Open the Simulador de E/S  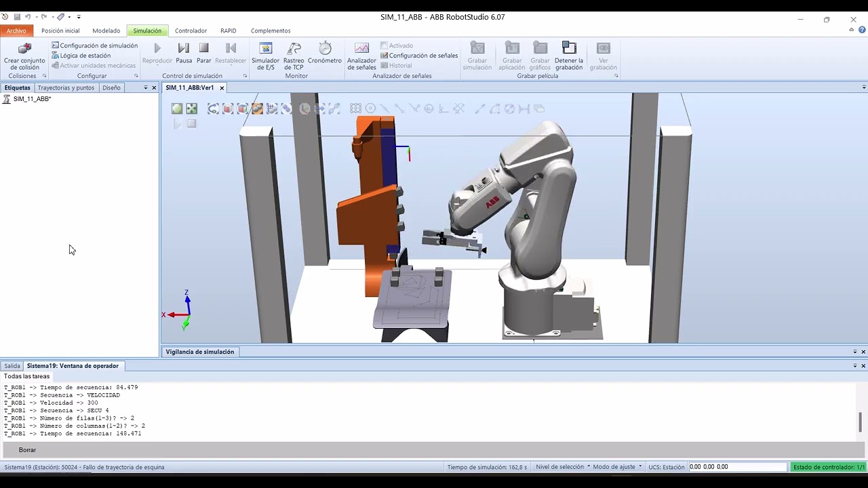(x=266, y=56)
